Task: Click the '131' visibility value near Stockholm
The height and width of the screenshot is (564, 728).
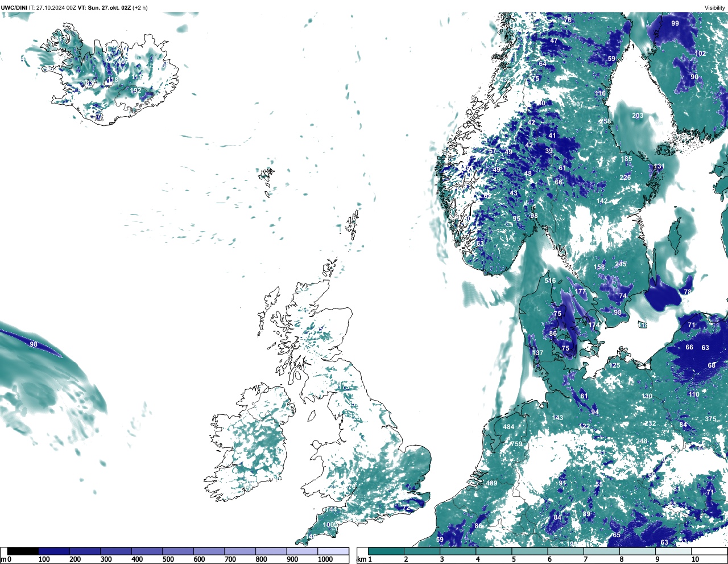Action: 659,167
